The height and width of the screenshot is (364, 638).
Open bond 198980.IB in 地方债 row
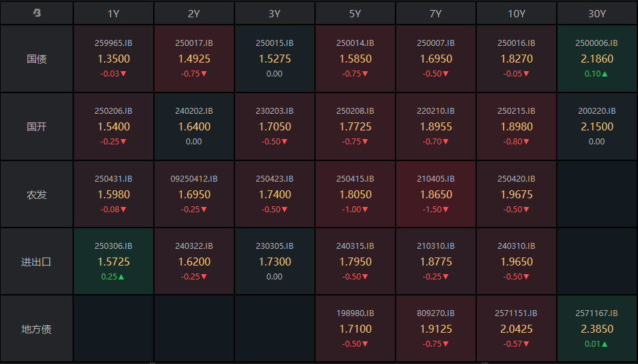355,313
